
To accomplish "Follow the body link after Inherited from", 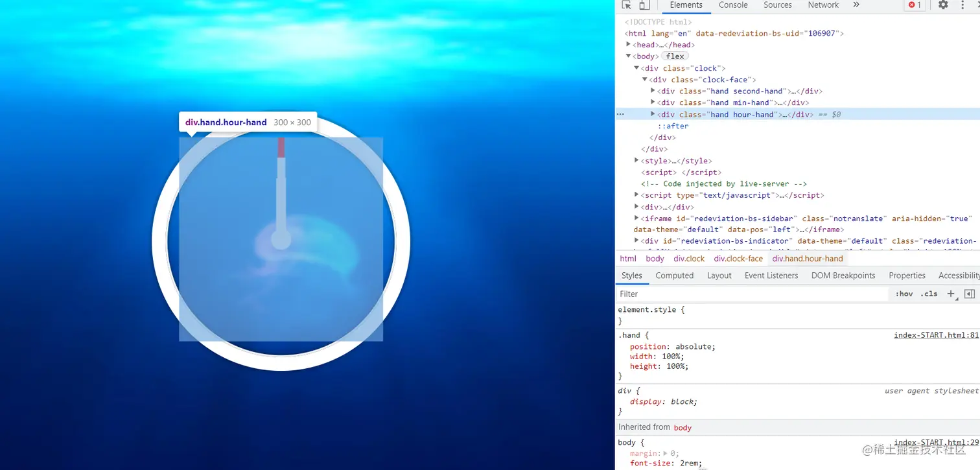I will (x=682, y=427).
